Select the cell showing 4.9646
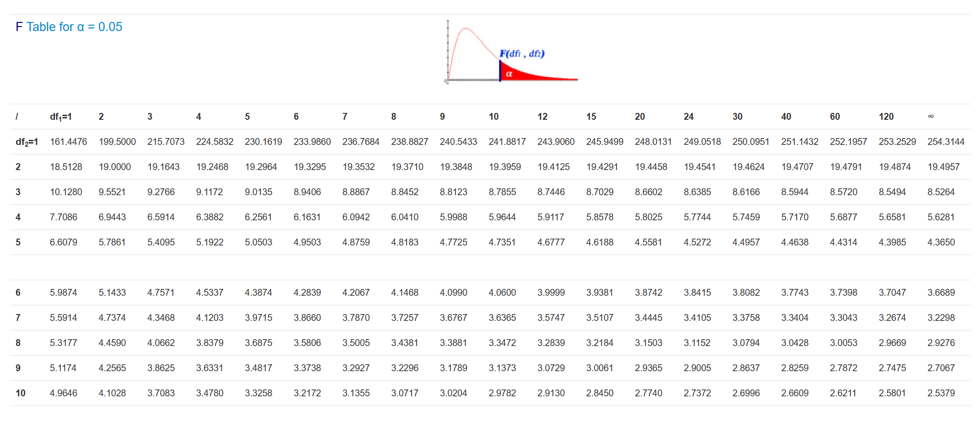Image resolution: width=980 pixels, height=421 pixels. [64, 393]
